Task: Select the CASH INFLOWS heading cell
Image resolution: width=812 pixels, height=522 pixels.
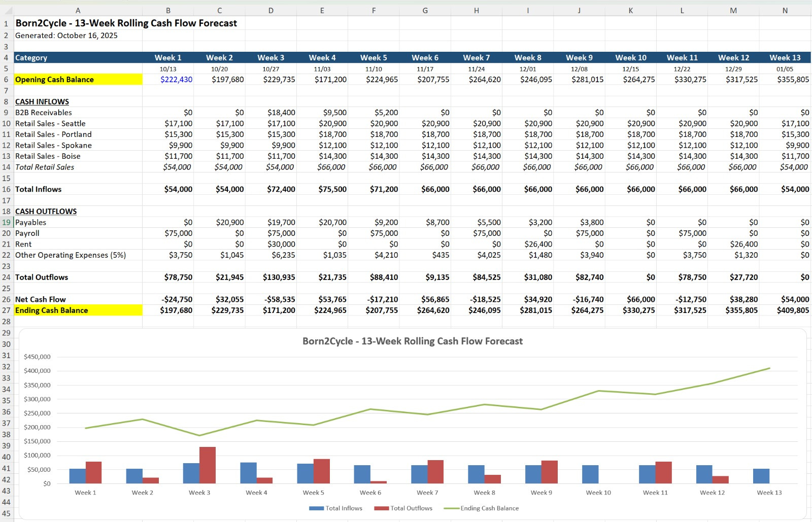Action: coord(43,101)
